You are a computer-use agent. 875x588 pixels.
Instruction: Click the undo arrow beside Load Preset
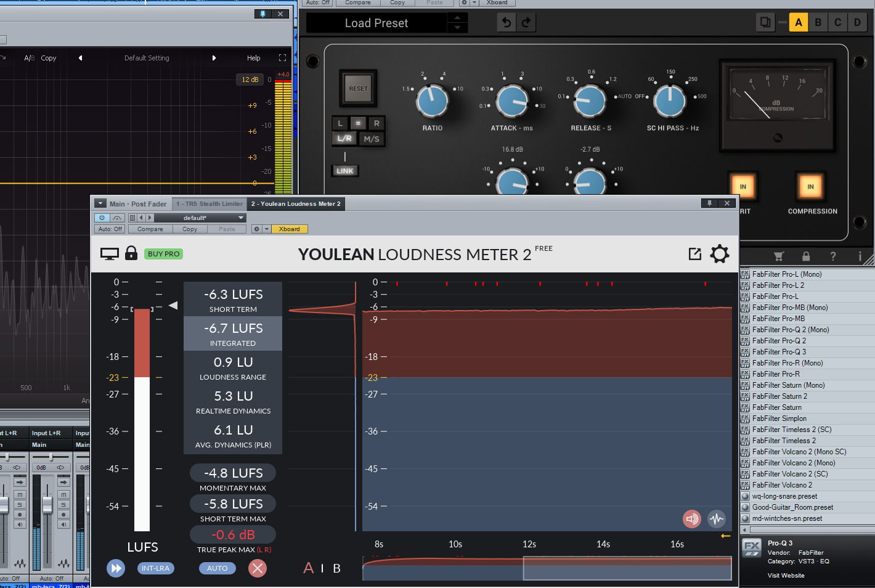[x=507, y=23]
